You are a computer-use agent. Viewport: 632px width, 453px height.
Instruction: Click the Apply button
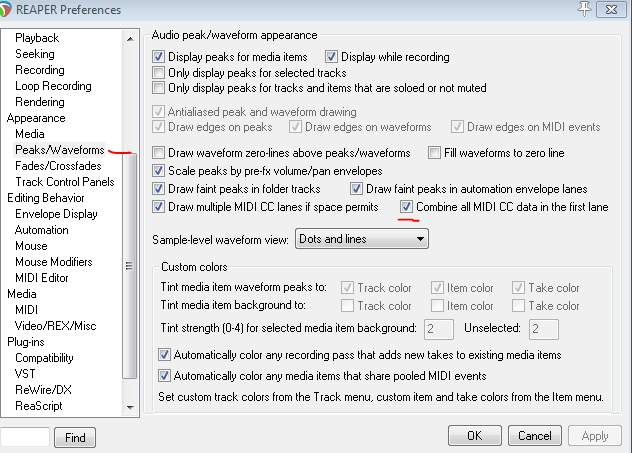click(x=595, y=436)
